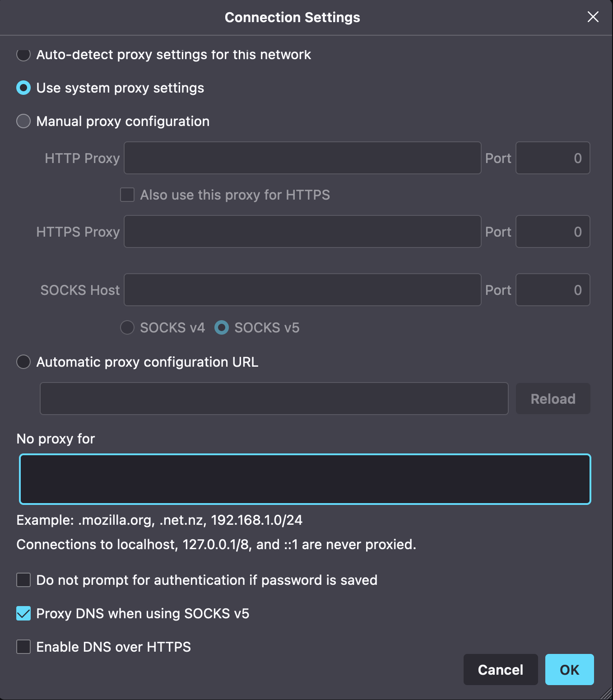This screenshot has width=613, height=700.
Task: Choose Manual proxy configuration radio button
Action: coord(23,121)
